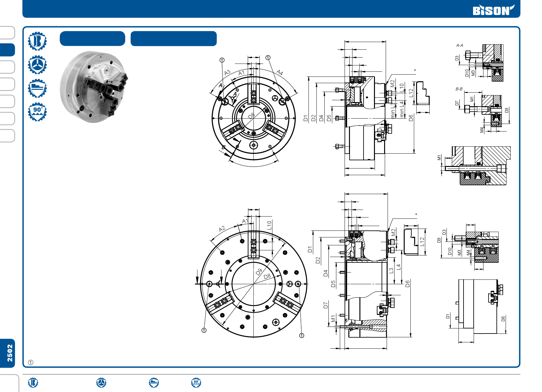Click the longer blue title pill
The height and width of the screenshot is (392, 542).
click(x=173, y=39)
